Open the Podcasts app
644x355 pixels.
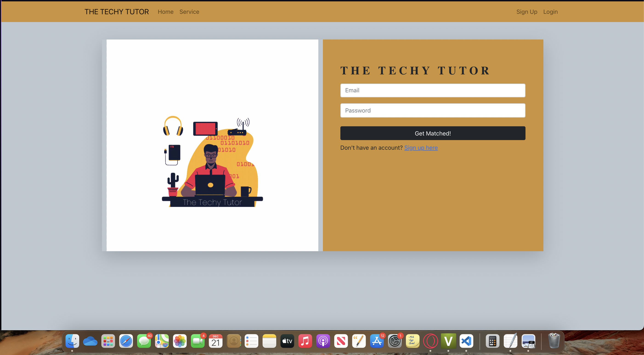coord(323,341)
